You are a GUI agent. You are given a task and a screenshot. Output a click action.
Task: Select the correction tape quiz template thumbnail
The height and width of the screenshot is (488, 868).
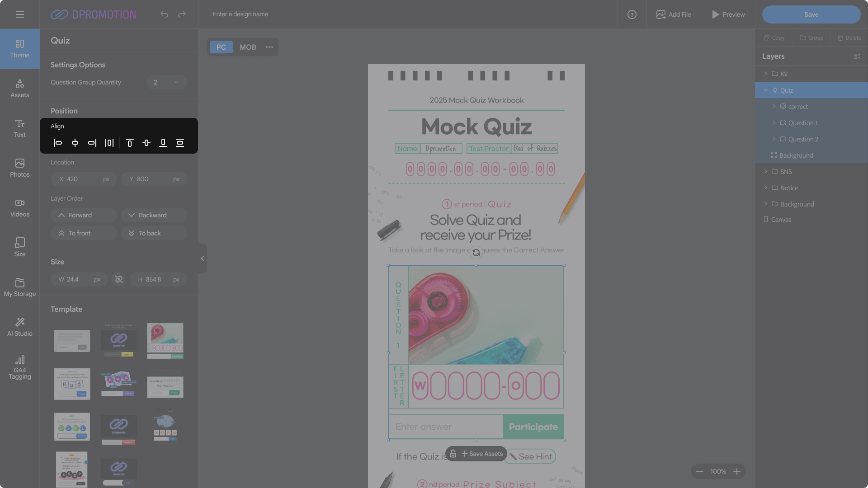(165, 341)
